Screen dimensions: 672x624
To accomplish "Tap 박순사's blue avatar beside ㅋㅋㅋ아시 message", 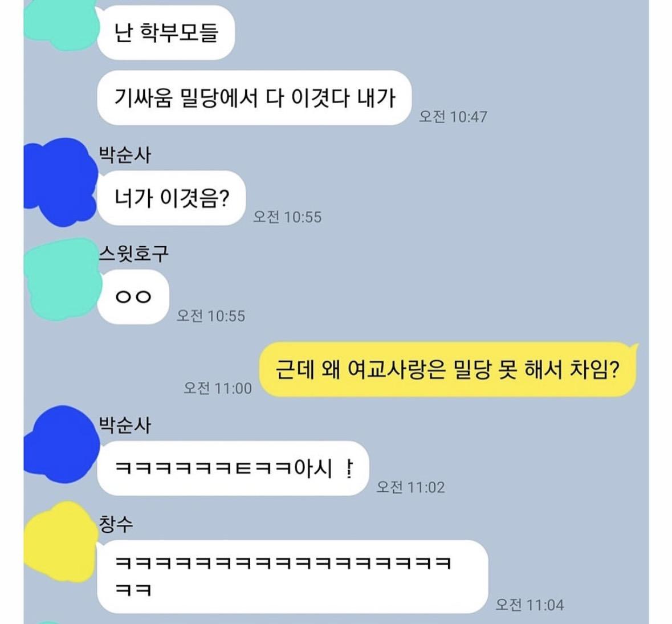I will (x=61, y=444).
